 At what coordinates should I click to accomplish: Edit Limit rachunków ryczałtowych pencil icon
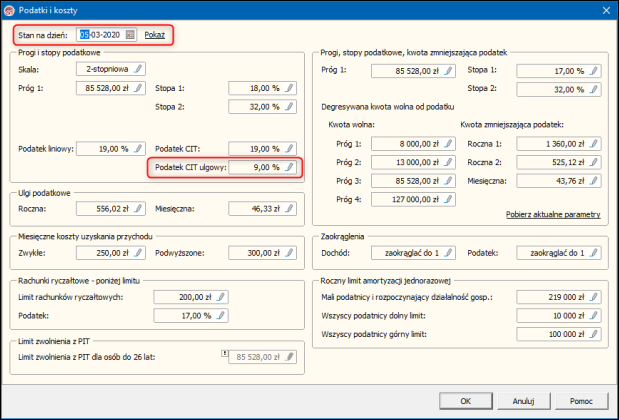221,297
